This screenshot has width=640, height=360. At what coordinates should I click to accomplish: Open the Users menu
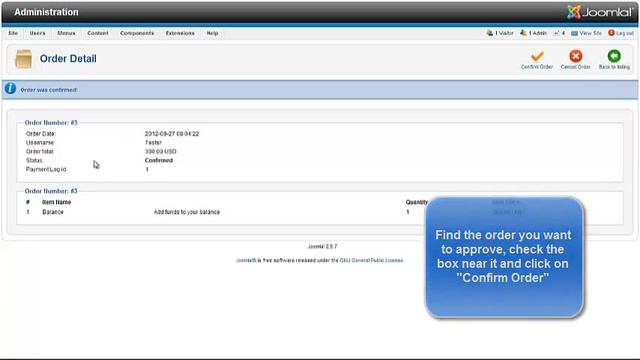[x=38, y=33]
